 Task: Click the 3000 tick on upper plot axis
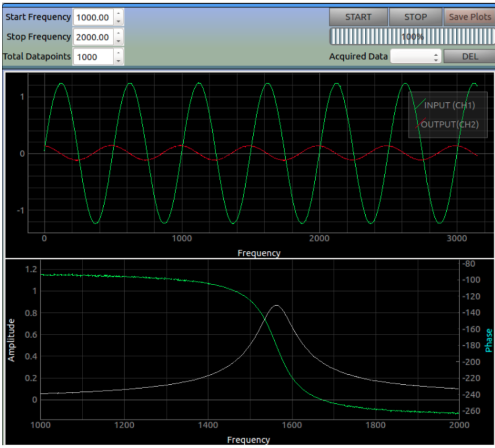(456, 238)
